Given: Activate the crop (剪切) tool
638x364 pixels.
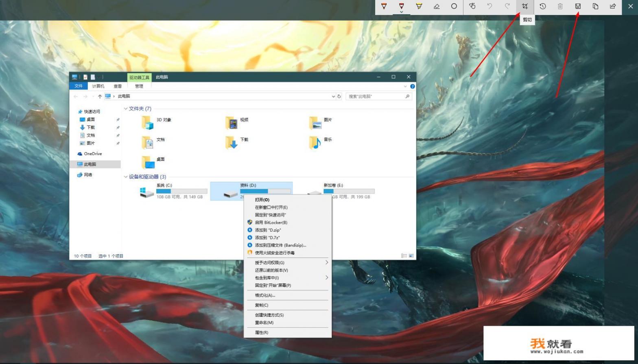Looking at the screenshot, I should pos(525,6).
